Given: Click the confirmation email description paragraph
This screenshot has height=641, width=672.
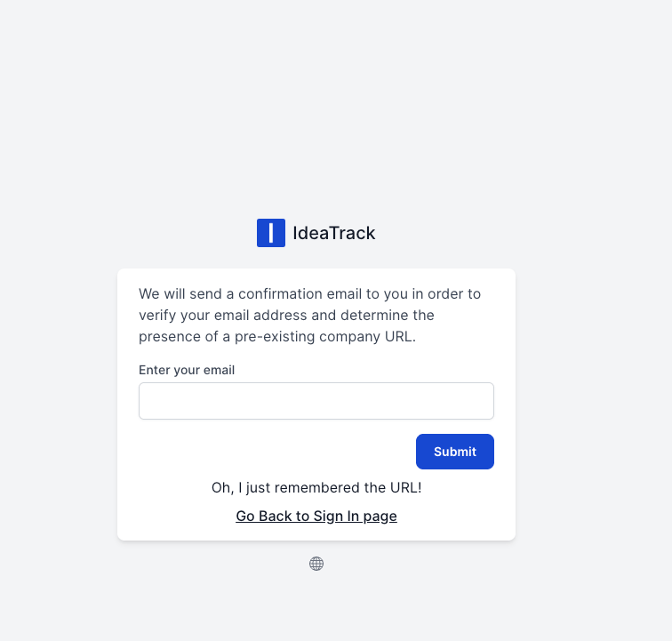Looking at the screenshot, I should click(x=311, y=315).
